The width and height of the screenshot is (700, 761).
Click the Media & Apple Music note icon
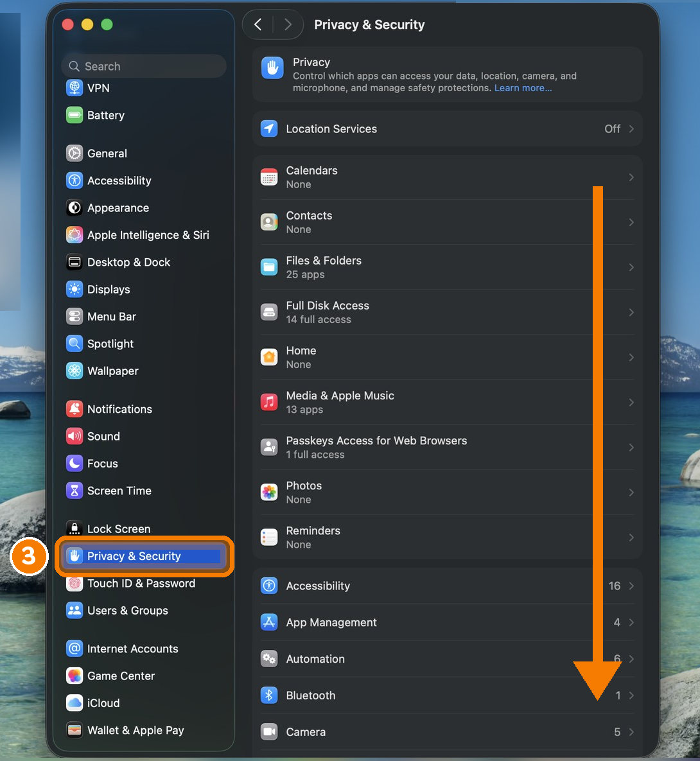click(269, 403)
